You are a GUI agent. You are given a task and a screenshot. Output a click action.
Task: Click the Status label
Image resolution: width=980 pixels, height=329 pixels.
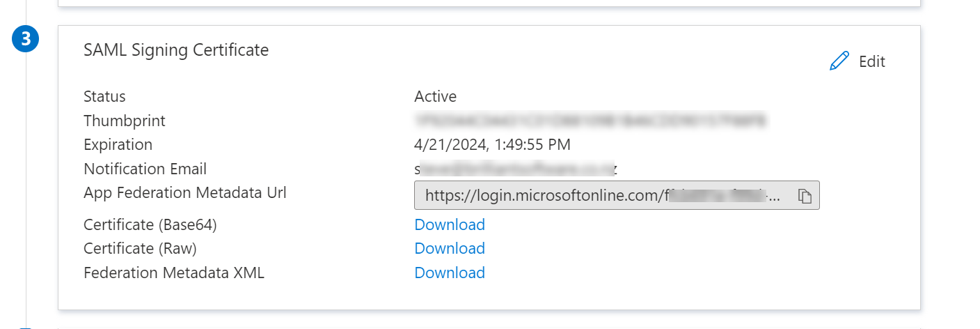104,96
